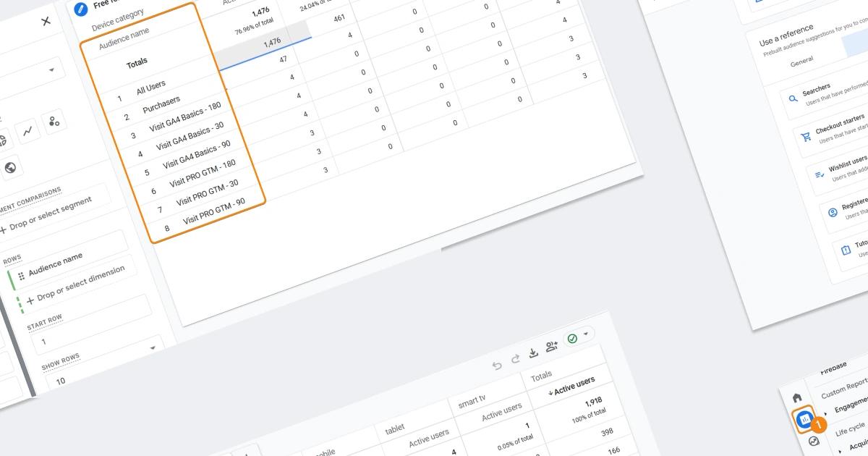Screen dimensions: 868x456
Task: Open the Explore sidebar icon
Action: click(814, 441)
